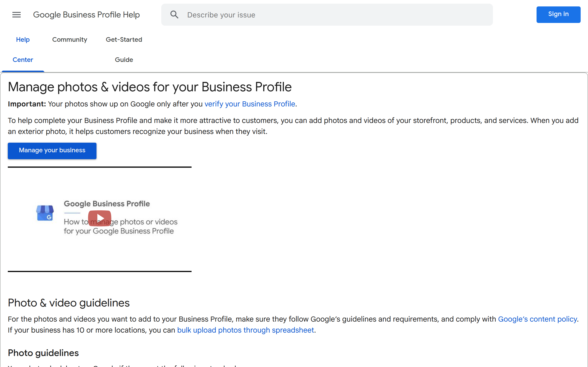This screenshot has width=588, height=367.
Task: Click the Google Business Profile store icon
Action: [45, 213]
